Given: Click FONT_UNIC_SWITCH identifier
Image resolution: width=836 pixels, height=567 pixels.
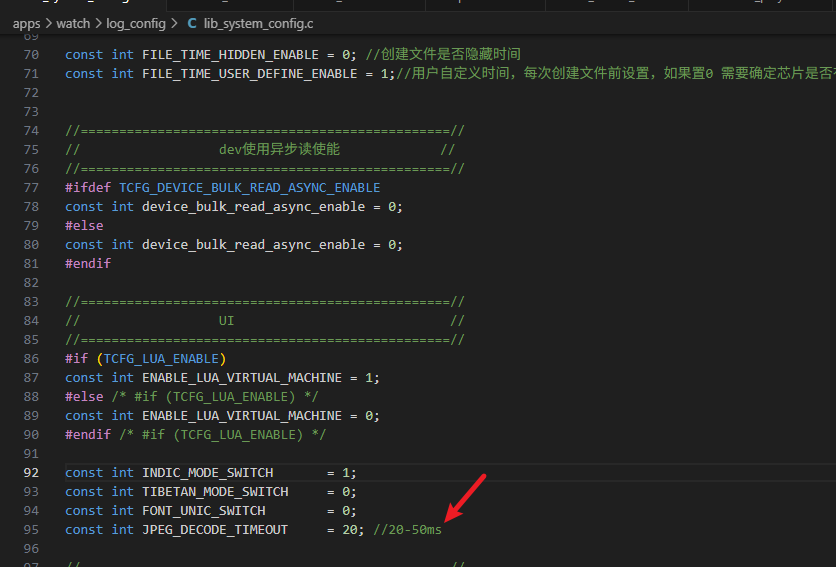Looking at the screenshot, I should click(x=204, y=511).
